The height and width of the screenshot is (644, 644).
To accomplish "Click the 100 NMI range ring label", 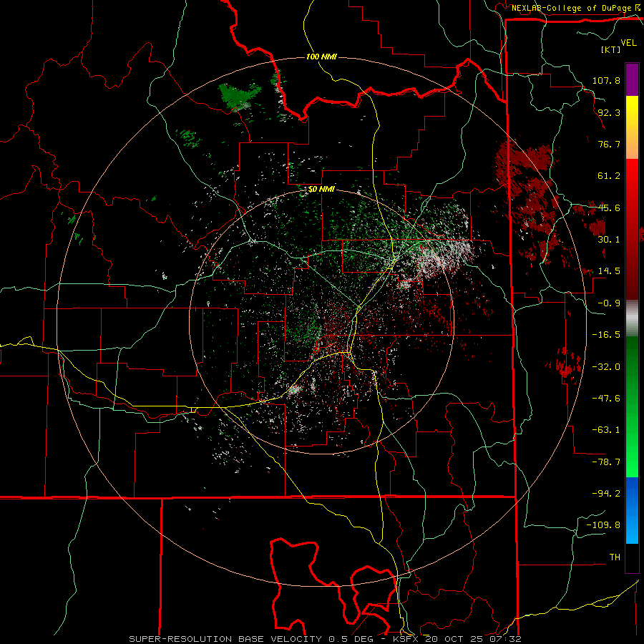I will (x=321, y=57).
